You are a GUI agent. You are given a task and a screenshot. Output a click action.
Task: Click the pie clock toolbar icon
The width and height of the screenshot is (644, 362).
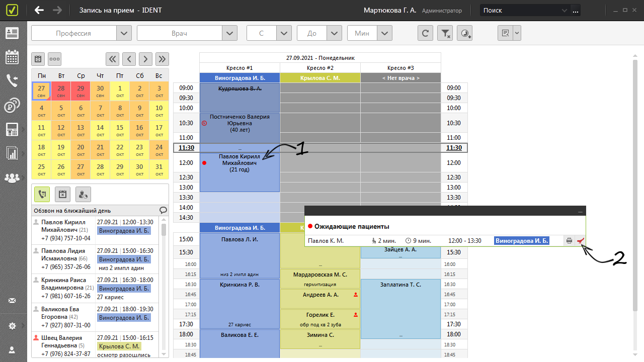pos(465,33)
